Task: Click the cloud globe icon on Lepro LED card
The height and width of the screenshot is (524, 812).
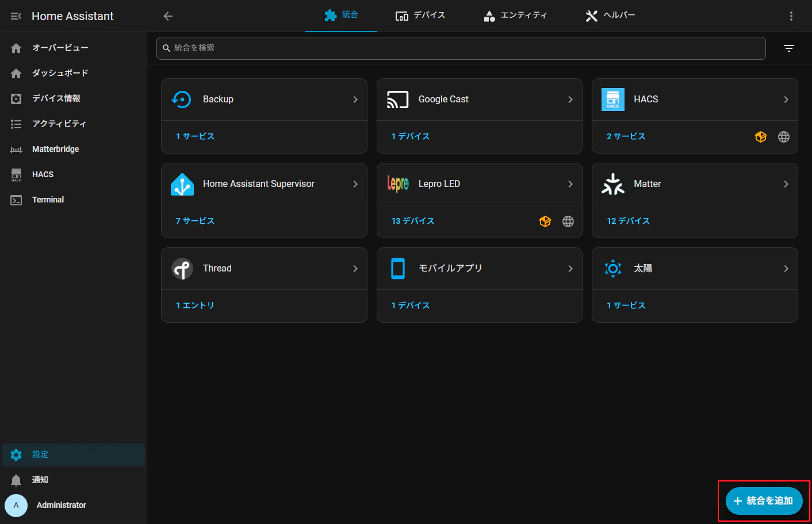Action: tap(568, 221)
